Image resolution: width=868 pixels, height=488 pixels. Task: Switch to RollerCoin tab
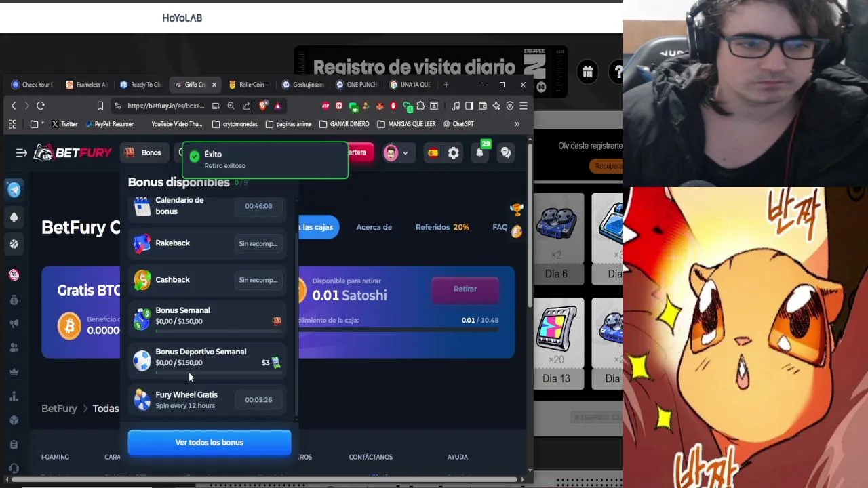[250, 85]
